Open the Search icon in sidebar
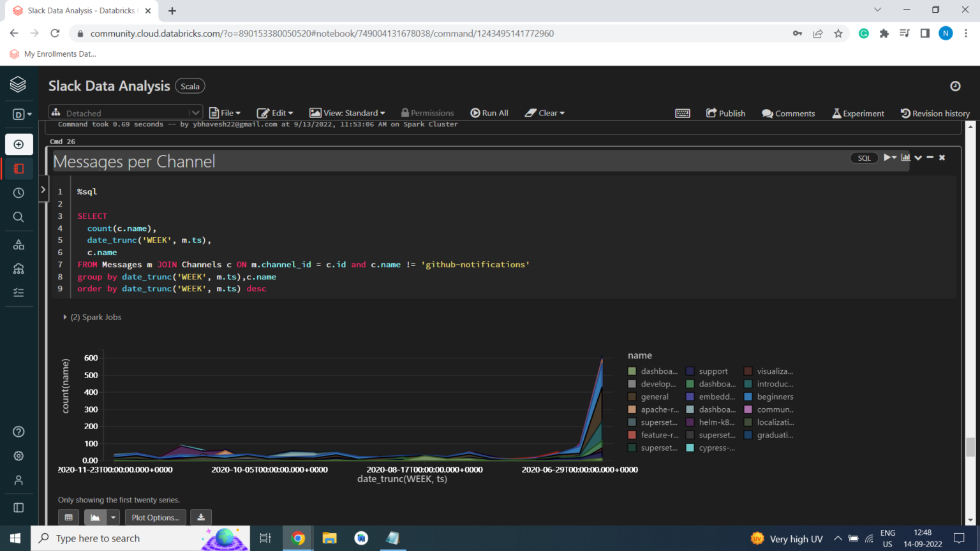980x551 pixels. (19, 217)
